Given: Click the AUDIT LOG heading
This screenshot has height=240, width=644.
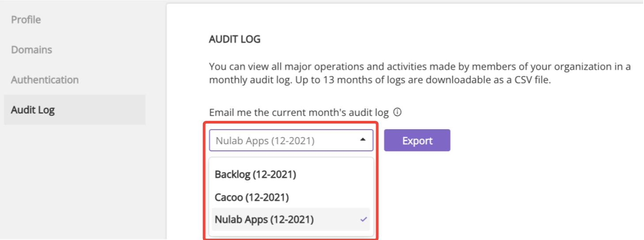Looking at the screenshot, I should 235,39.
